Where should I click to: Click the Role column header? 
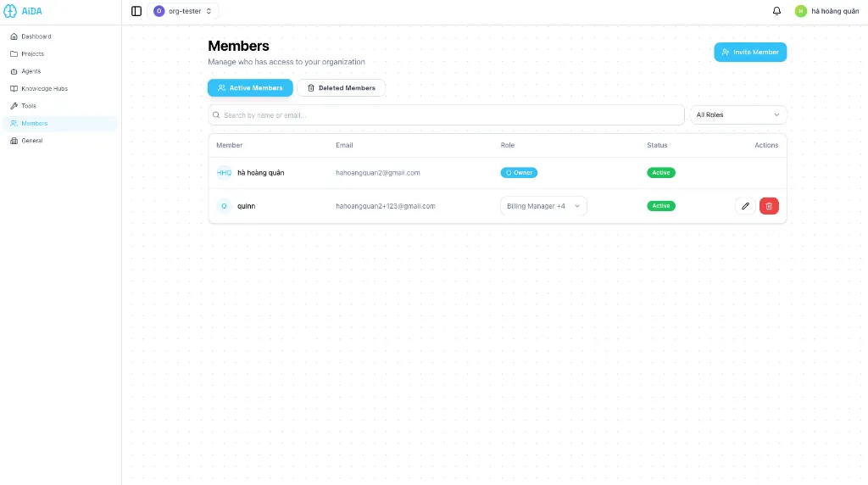coord(508,145)
